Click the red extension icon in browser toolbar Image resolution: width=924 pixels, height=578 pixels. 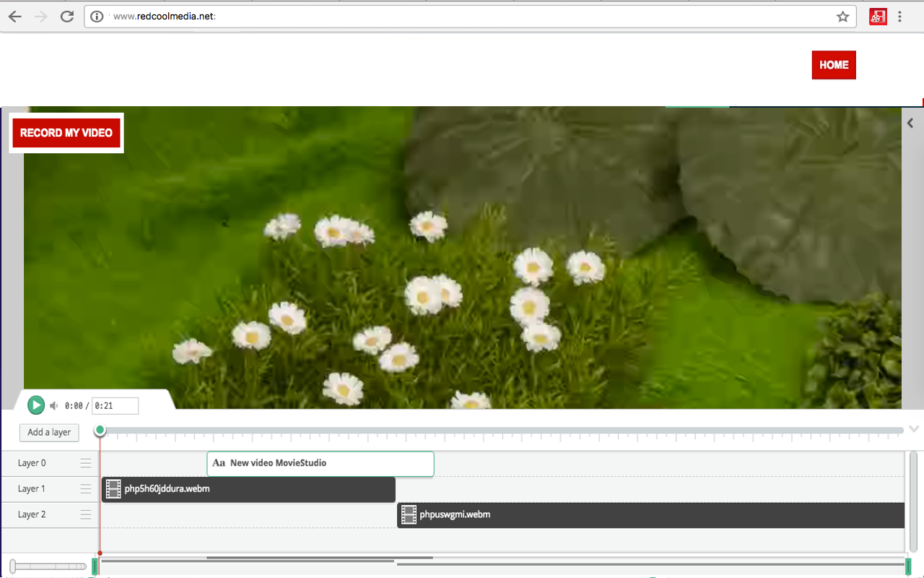click(x=878, y=17)
